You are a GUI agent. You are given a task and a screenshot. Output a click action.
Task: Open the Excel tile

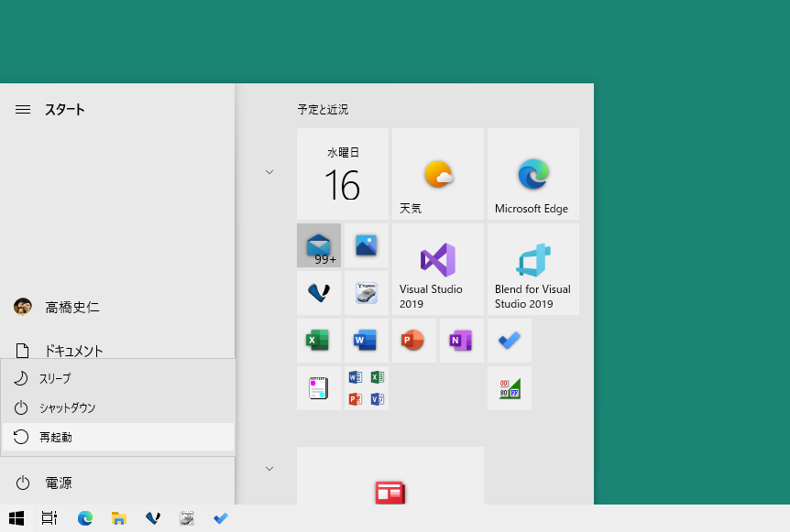319,341
